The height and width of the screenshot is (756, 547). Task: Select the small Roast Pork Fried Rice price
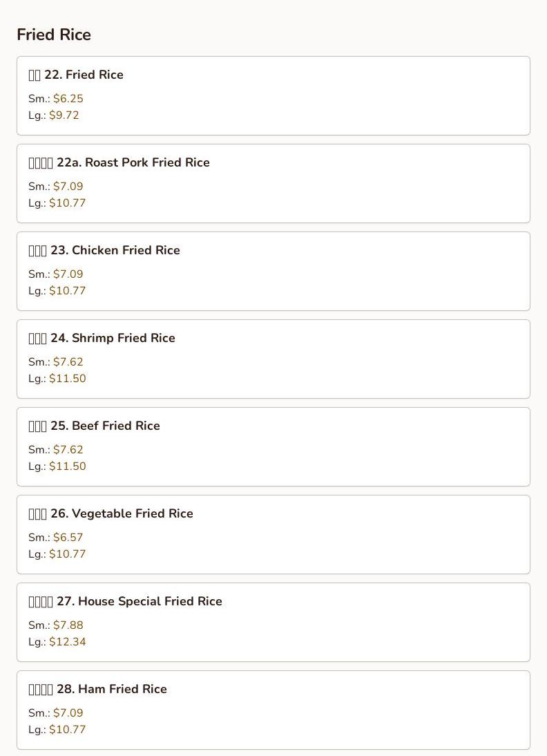coord(68,187)
